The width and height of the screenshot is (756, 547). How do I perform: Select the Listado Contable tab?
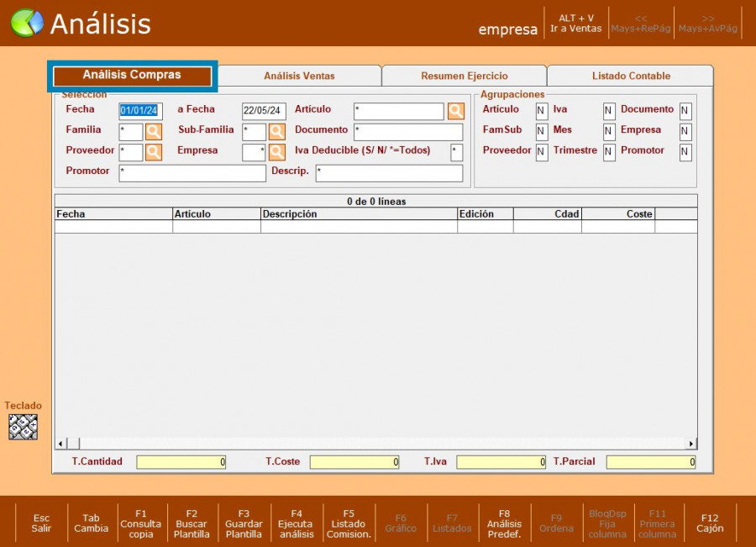[631, 76]
